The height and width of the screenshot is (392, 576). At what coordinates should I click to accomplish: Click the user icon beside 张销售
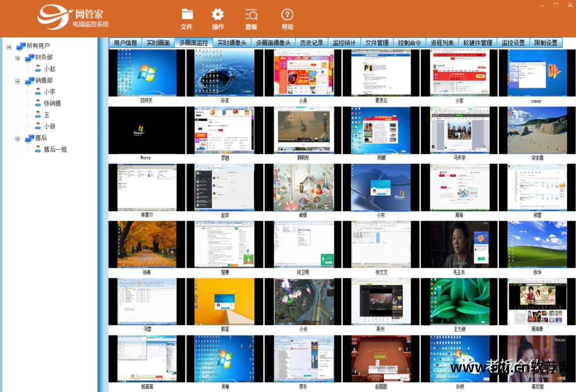point(38,103)
